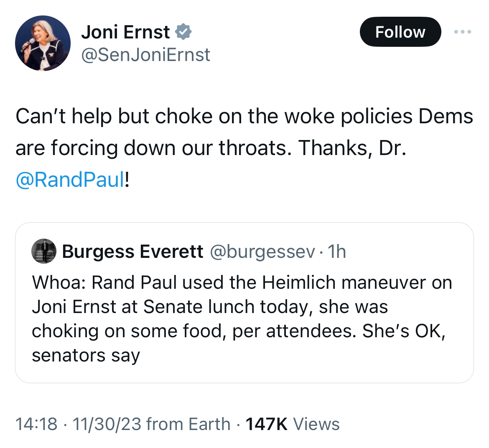Click the 11/30/23 post date
This screenshot has width=489, height=448.
click(107, 424)
